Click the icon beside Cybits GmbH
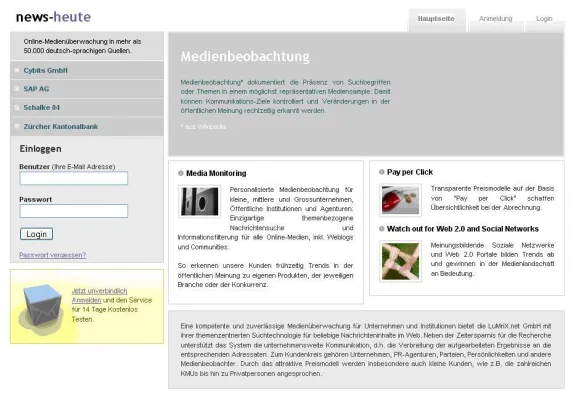Image resolution: width=575 pixels, height=400 pixels. coord(17,70)
